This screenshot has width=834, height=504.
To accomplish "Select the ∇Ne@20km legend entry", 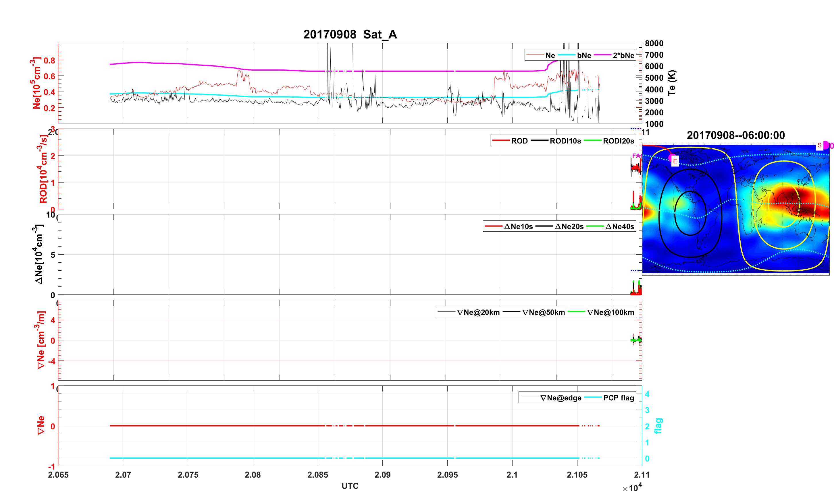I will [478, 312].
